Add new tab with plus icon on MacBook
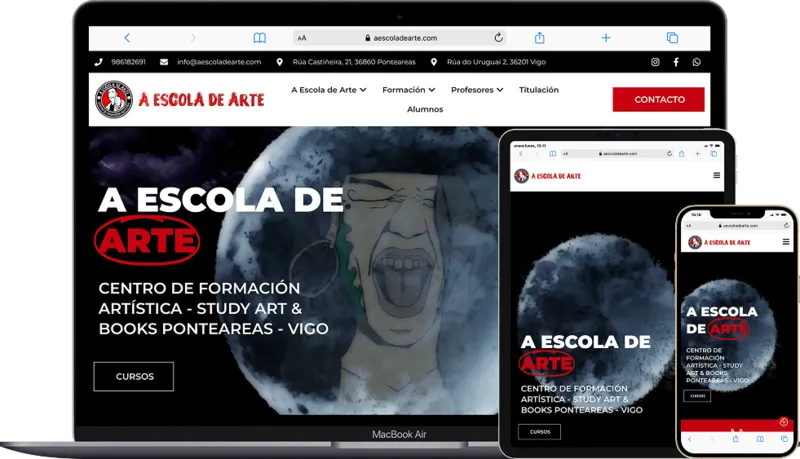The height and width of the screenshot is (459, 800). click(x=606, y=38)
